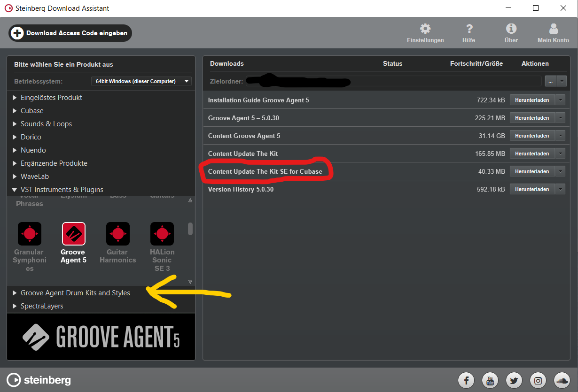Open Zielordner dropdown arrow
Screen dimensions: 578x392
[561, 81]
